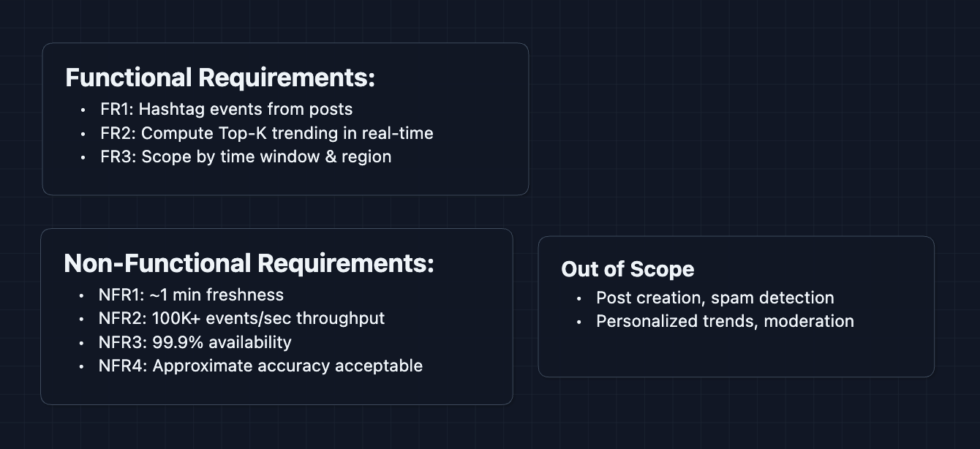
Task: Click the Out of Scope heading
Action: [627, 269]
